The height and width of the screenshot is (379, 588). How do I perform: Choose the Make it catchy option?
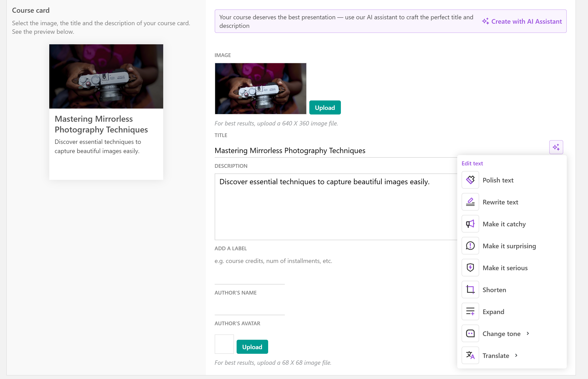click(504, 224)
